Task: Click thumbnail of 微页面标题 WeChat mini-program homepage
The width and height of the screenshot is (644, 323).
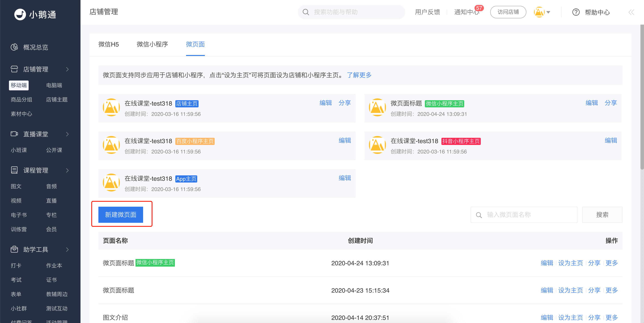Action: 377,108
